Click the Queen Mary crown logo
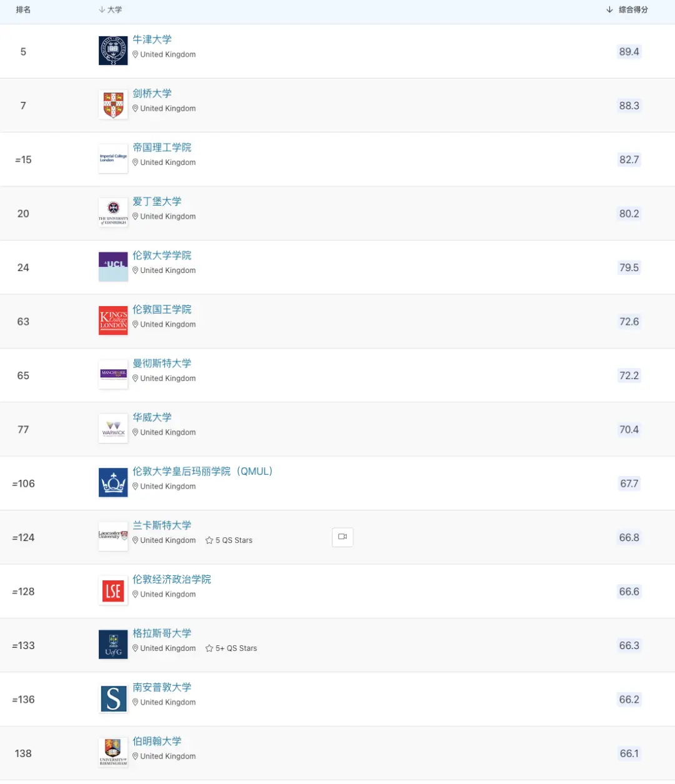Image resolution: width=675 pixels, height=784 pixels. pos(113,483)
